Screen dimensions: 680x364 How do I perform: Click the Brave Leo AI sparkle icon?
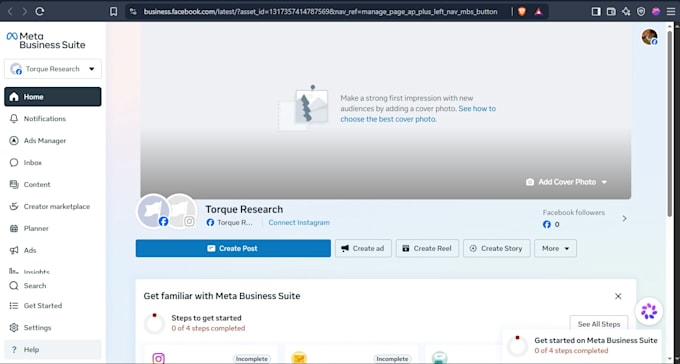(626, 12)
